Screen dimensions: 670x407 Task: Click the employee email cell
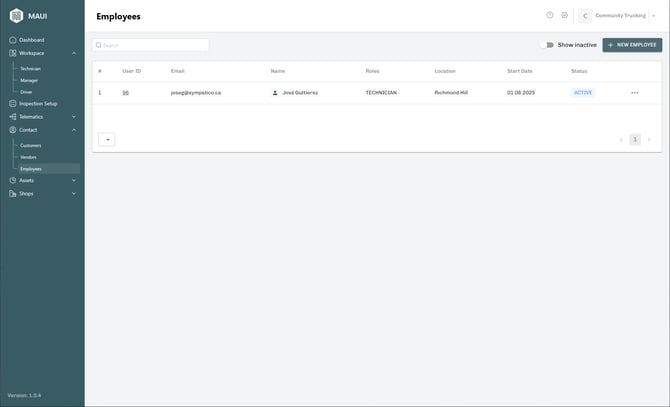click(196, 93)
